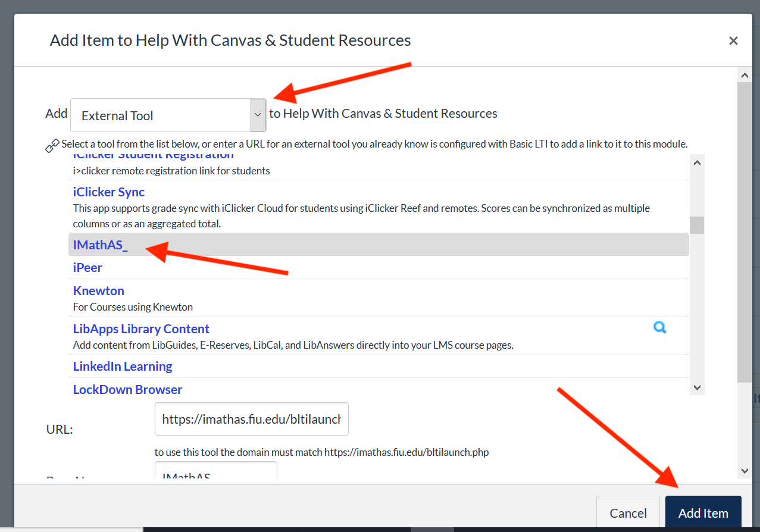Viewport: 760px width, 532px height.
Task: Click into the URL text field
Action: tap(251, 419)
